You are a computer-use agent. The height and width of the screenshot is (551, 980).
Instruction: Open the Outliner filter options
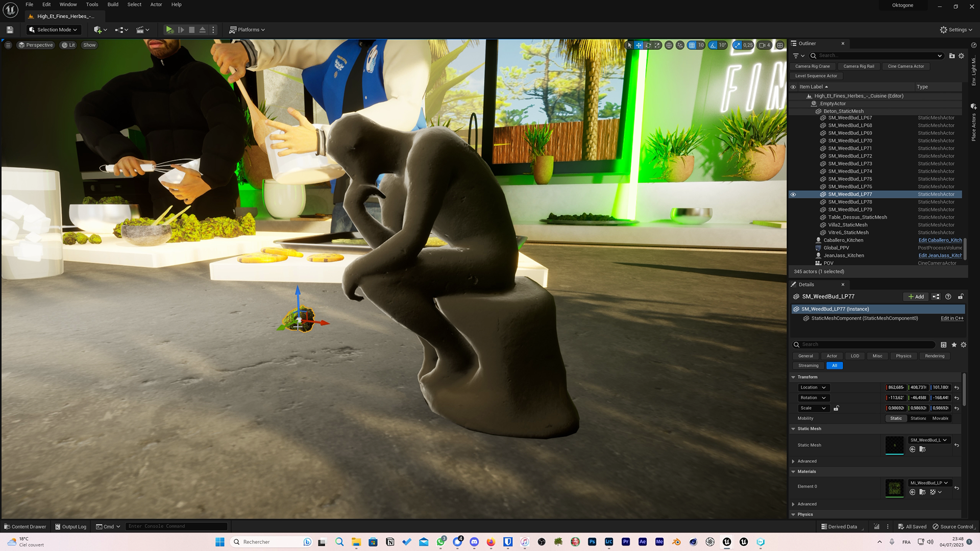[798, 56]
